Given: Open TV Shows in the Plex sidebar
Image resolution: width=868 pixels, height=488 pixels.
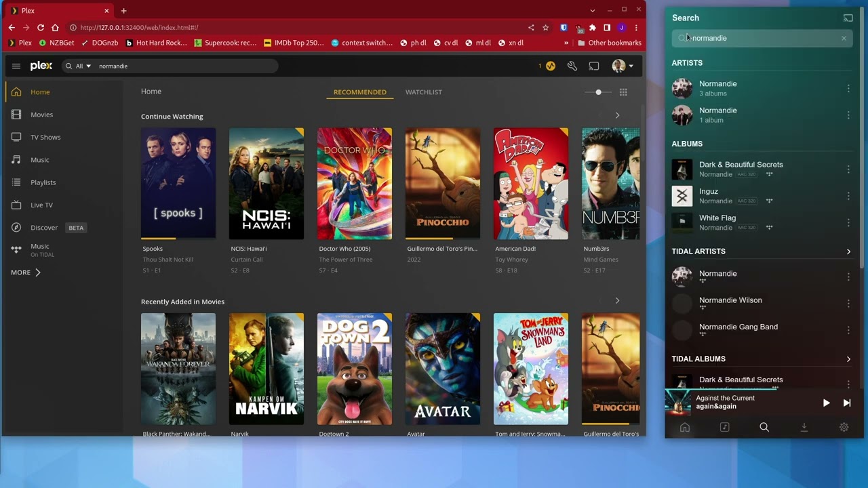Looking at the screenshot, I should coord(45,137).
